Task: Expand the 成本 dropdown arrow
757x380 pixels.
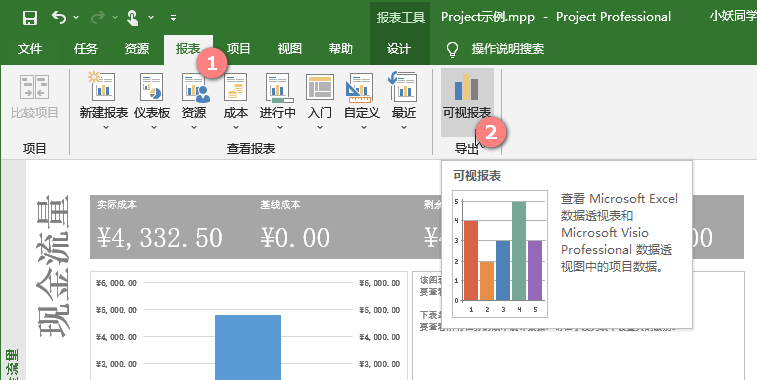Action: pos(236,127)
